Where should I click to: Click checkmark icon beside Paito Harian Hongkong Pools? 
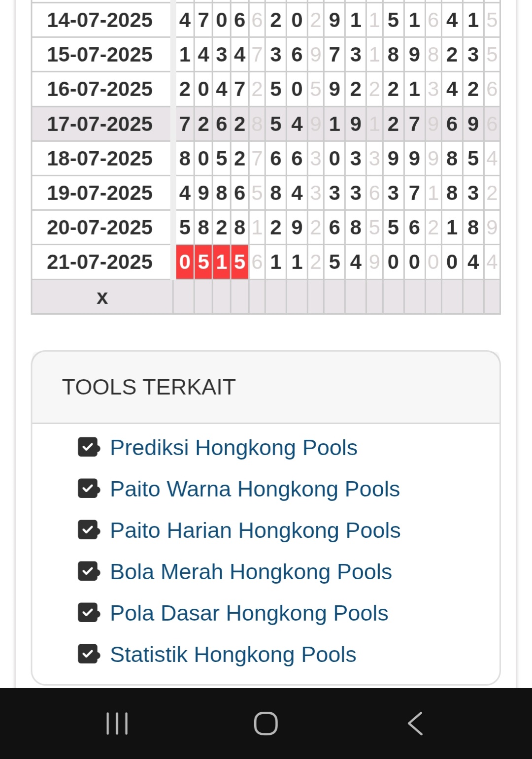[x=89, y=530]
